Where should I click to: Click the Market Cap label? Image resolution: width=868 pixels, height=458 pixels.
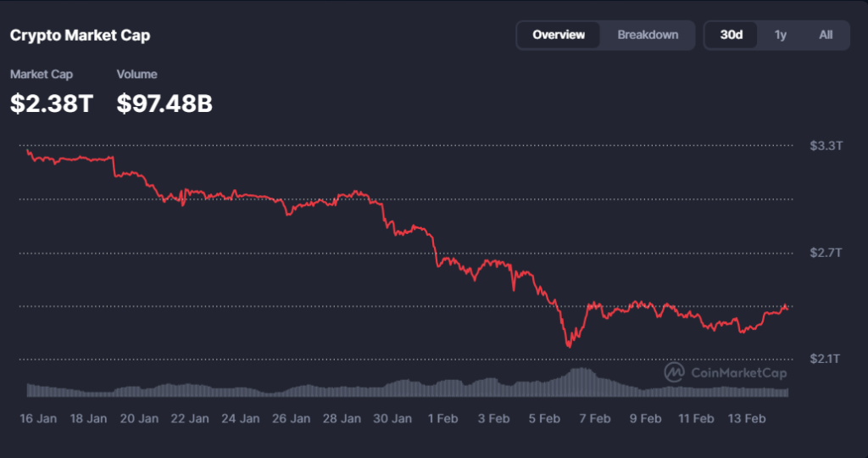(42, 75)
